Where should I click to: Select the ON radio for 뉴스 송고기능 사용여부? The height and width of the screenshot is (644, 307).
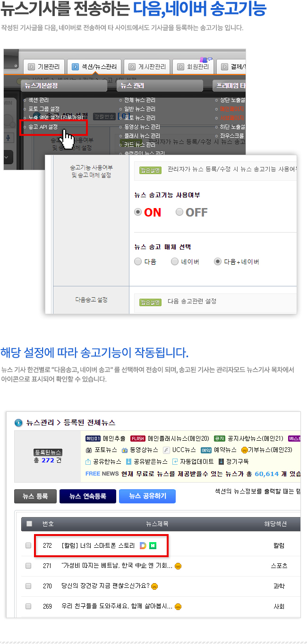coord(138,212)
